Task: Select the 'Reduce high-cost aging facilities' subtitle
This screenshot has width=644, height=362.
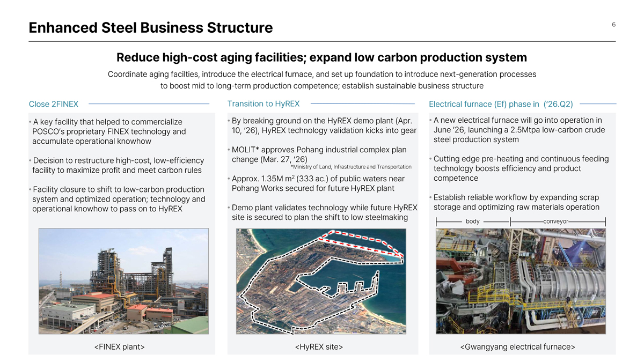Action: [x=322, y=57]
